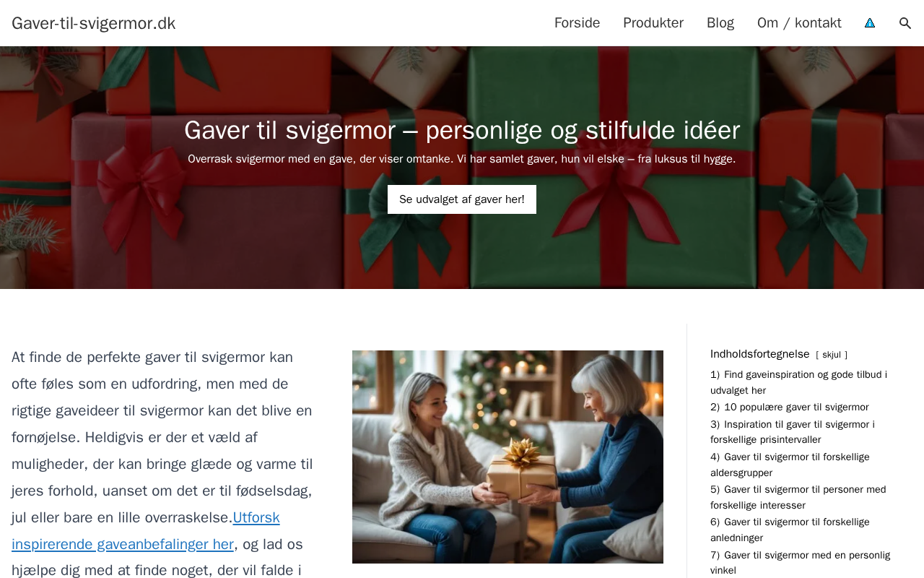Viewport: 924px width, 578px height.
Task: Open the search magnifier icon
Action: (905, 23)
